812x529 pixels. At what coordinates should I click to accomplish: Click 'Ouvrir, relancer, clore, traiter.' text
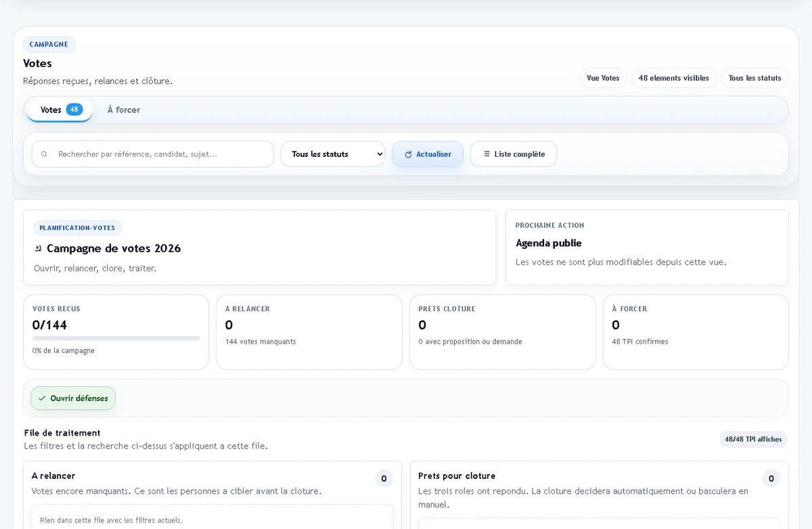[95, 268]
